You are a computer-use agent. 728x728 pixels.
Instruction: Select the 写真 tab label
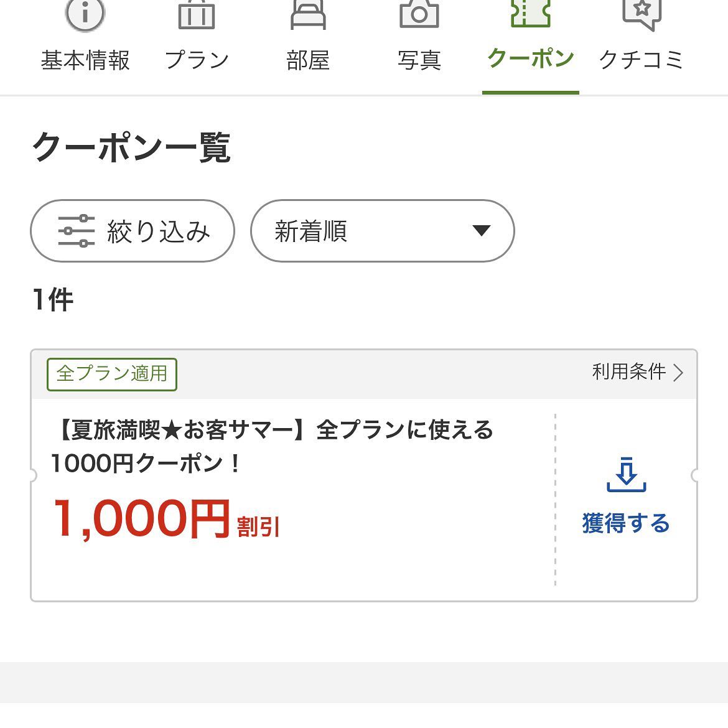click(419, 60)
